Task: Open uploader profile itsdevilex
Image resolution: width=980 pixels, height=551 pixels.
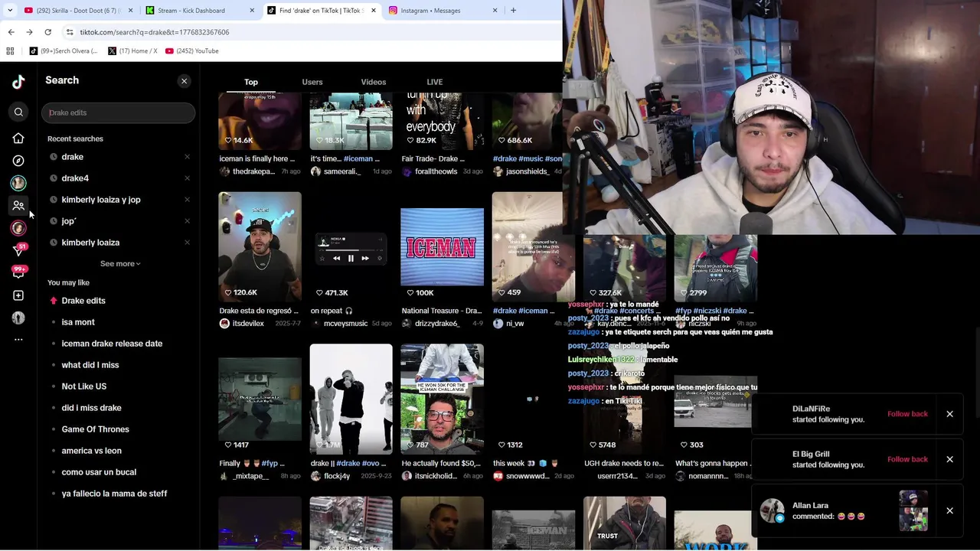Action: [x=248, y=324]
